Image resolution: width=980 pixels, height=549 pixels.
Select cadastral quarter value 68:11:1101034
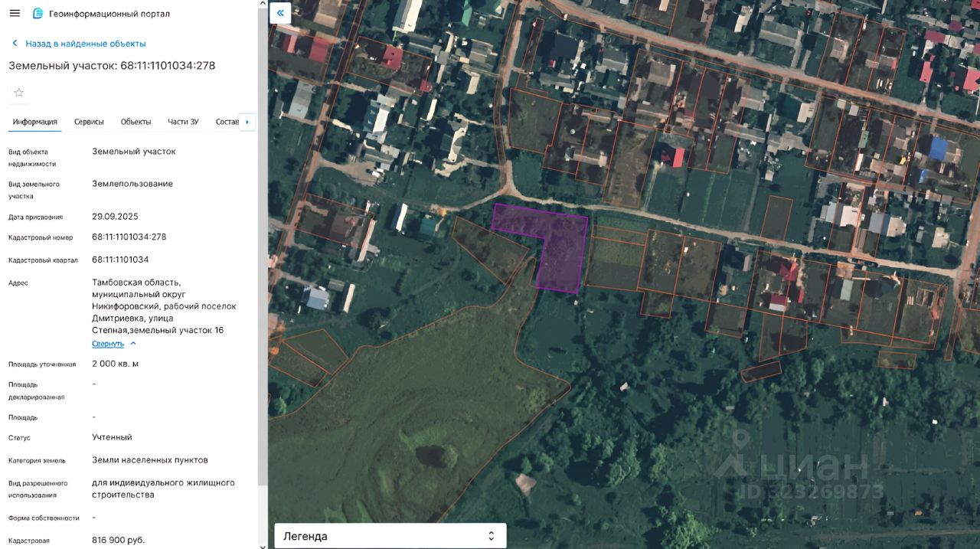tap(120, 260)
